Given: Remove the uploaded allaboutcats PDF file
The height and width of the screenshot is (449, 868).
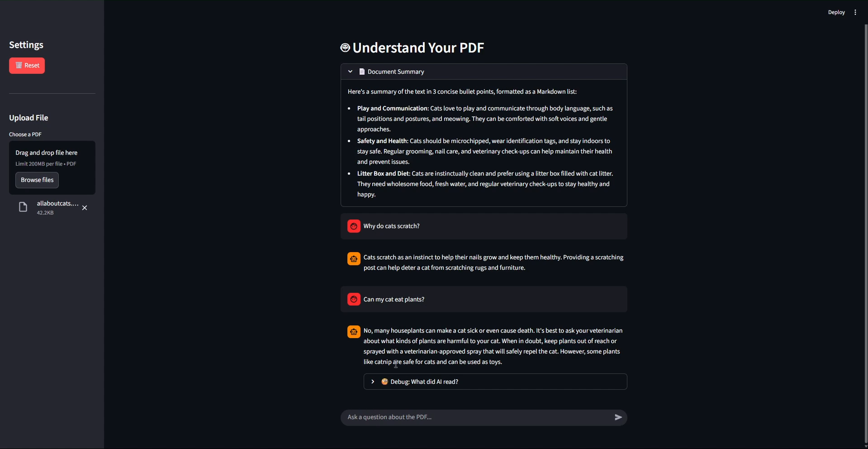Looking at the screenshot, I should point(85,208).
